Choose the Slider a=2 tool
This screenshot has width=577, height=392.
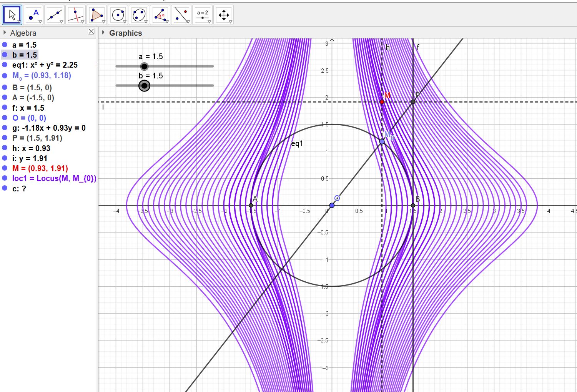point(202,15)
